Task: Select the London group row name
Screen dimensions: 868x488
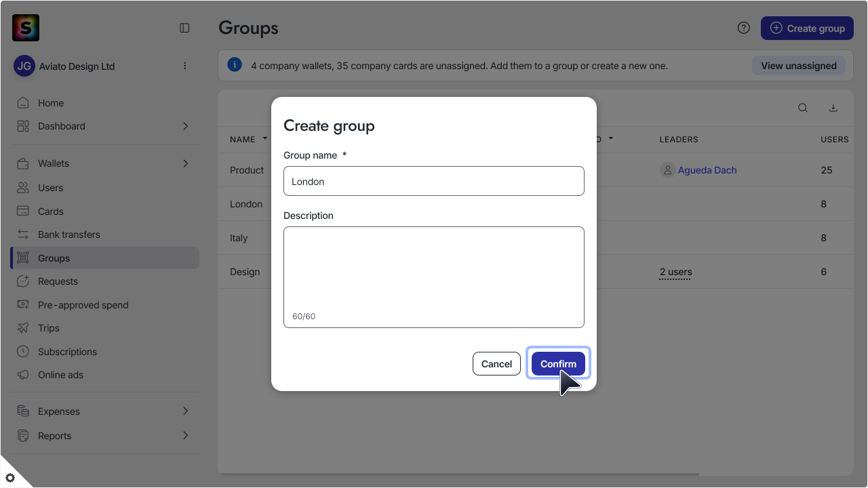Action: click(246, 204)
